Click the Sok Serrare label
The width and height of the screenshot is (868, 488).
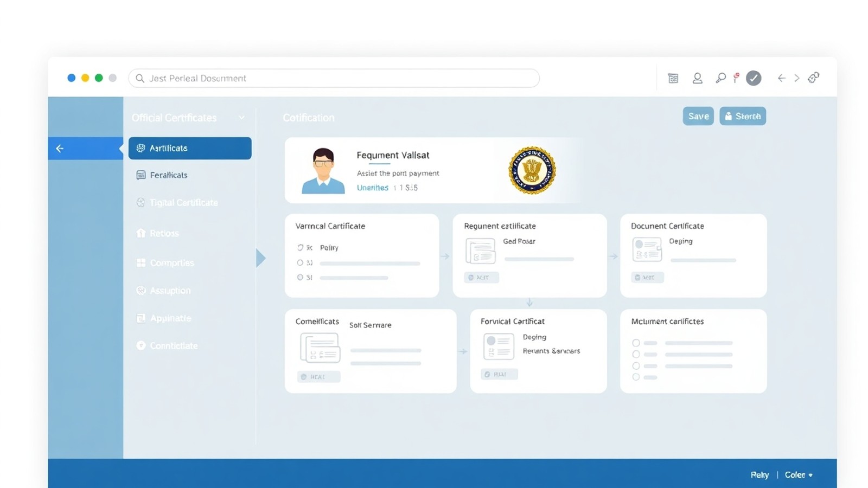(370, 325)
